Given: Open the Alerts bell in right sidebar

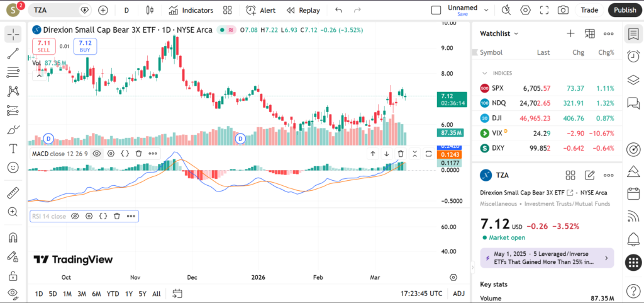Looking at the screenshot, I should pyautogui.click(x=633, y=239).
